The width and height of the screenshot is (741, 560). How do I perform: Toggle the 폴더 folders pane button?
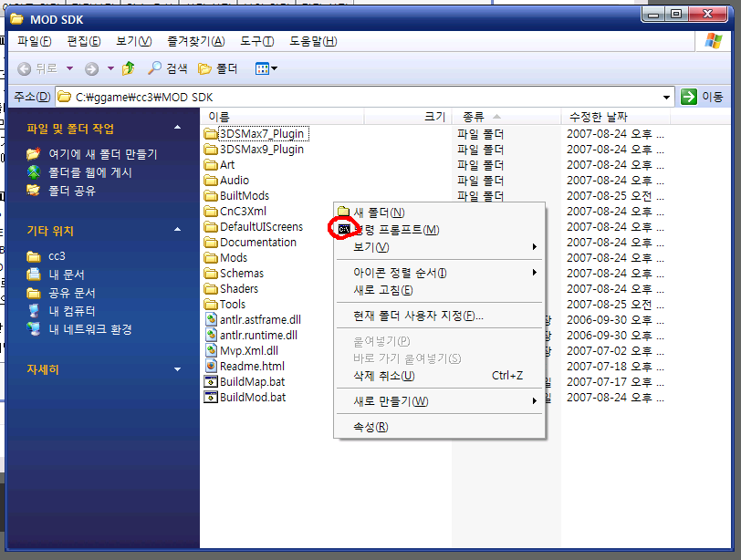coord(217,68)
